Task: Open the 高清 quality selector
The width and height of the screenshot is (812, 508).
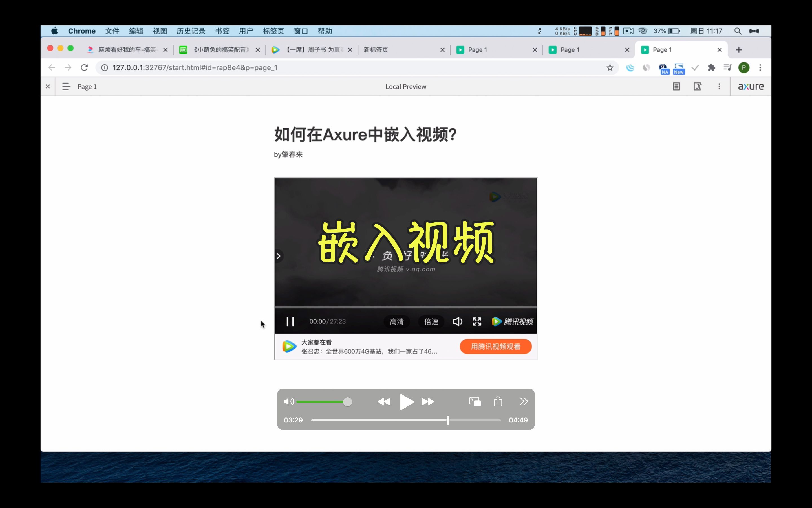Action: (x=397, y=321)
